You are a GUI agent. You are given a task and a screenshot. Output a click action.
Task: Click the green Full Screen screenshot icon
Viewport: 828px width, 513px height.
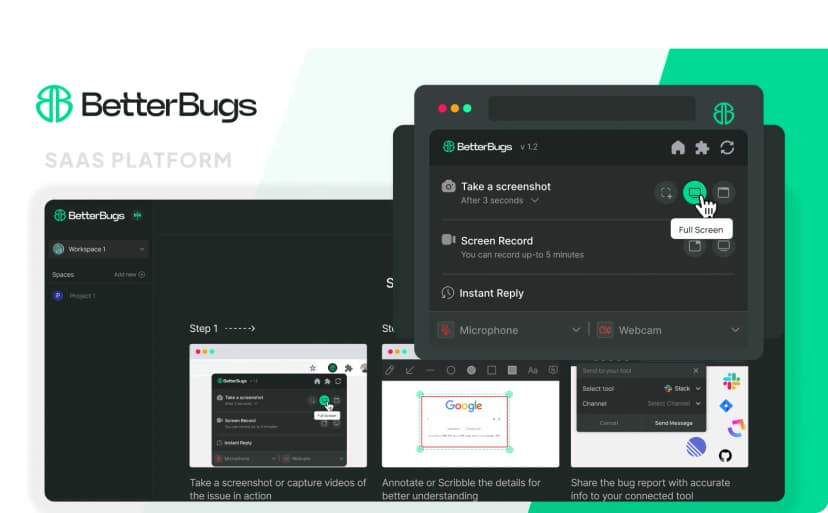tap(694, 192)
